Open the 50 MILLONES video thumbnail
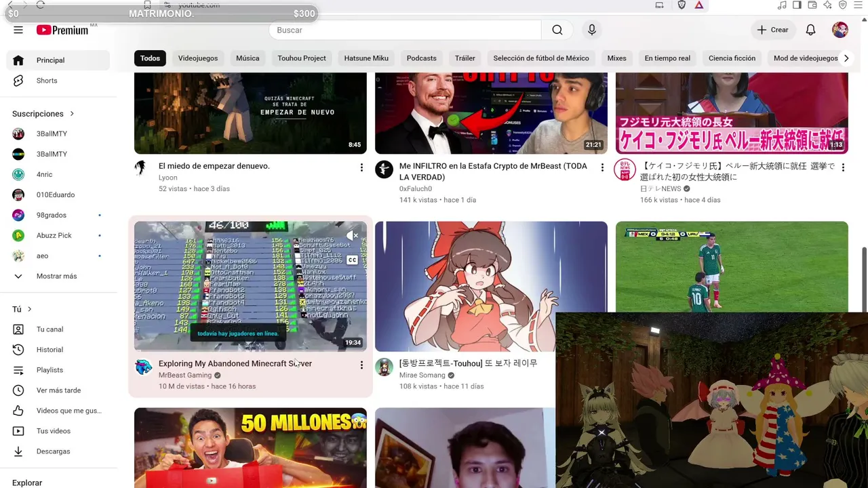Screen dimensions: 868x488 250,448
